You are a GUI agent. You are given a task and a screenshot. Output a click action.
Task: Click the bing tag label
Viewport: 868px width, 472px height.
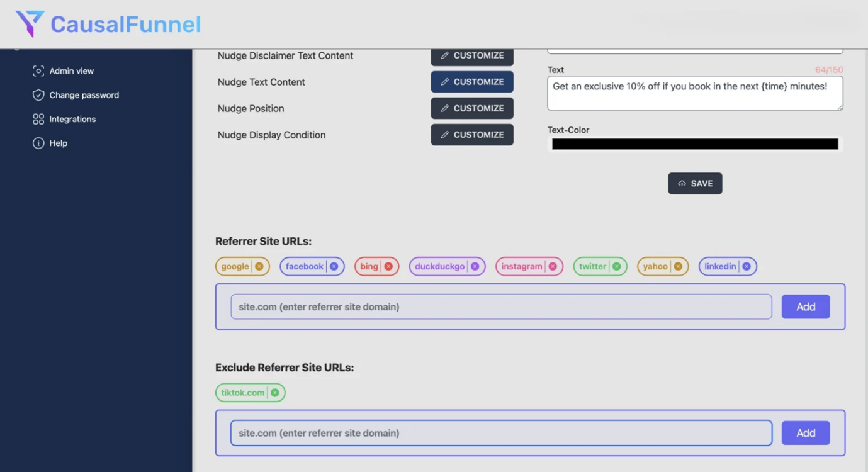[369, 266]
